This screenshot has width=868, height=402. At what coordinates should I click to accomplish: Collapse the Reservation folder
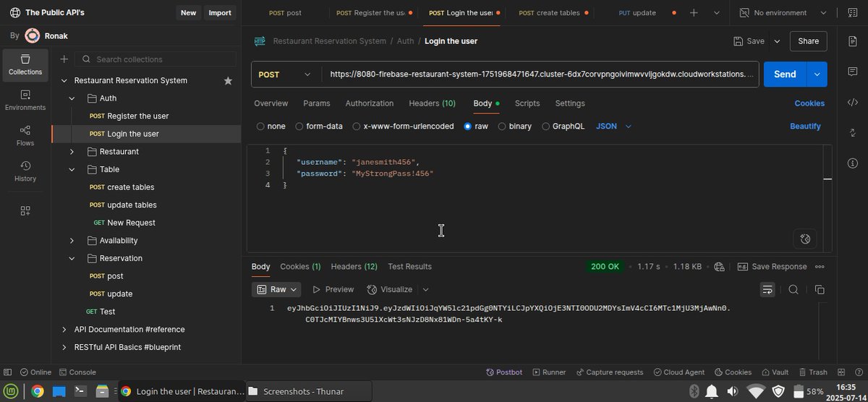tap(72, 258)
